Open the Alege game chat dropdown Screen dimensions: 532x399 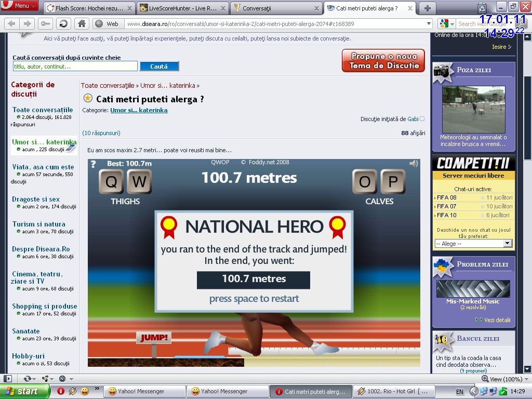[x=473, y=243]
